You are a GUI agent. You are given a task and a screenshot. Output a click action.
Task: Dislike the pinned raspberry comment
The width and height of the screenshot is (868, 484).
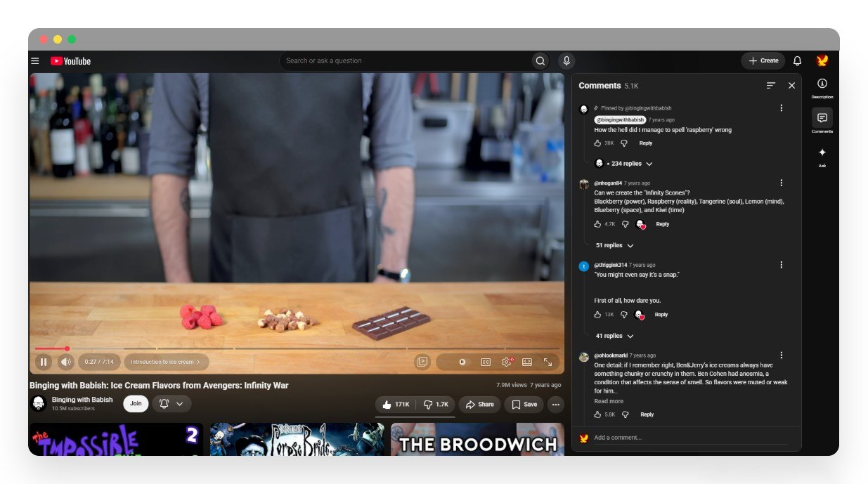(624, 143)
